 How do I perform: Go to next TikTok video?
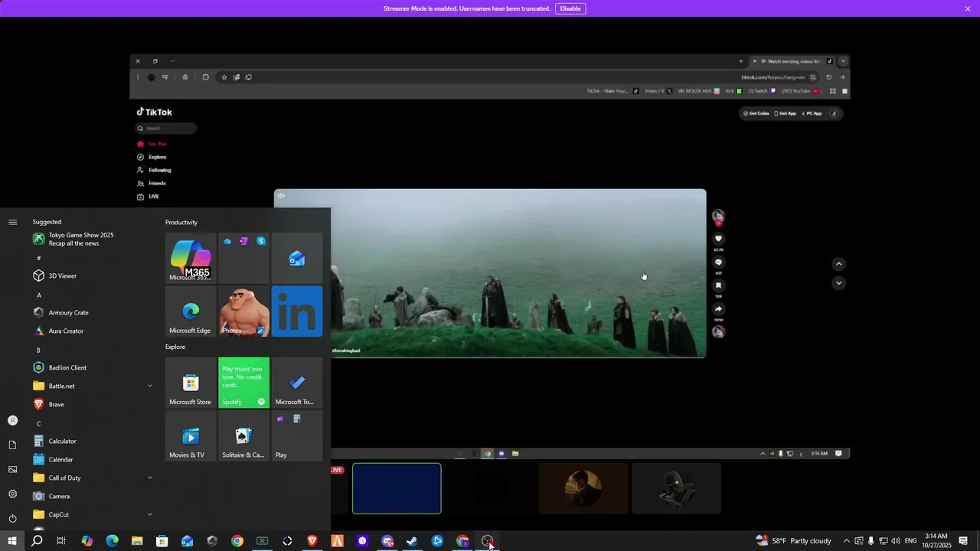coord(838,283)
